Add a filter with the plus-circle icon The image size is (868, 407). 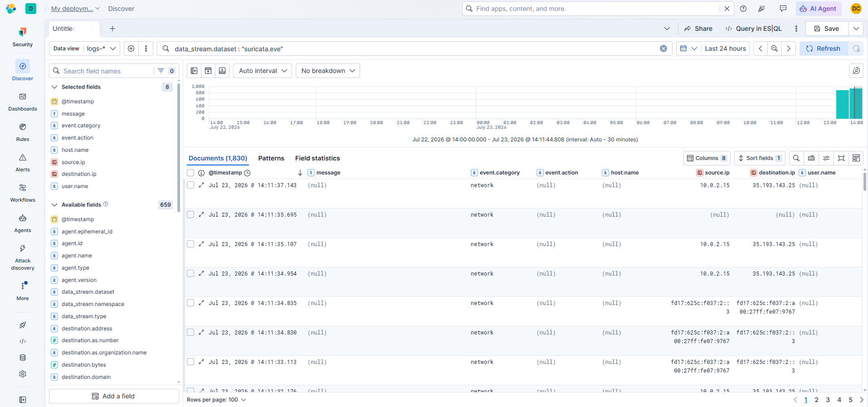click(131, 48)
